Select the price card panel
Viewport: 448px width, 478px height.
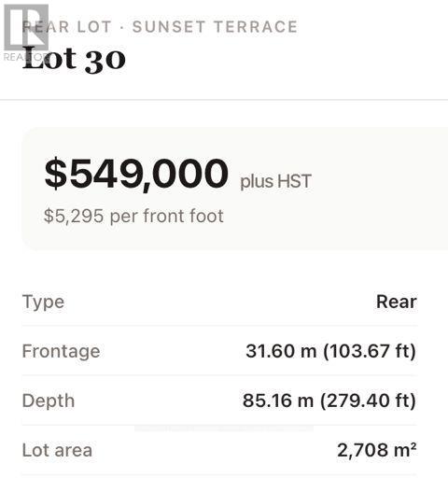(235, 189)
